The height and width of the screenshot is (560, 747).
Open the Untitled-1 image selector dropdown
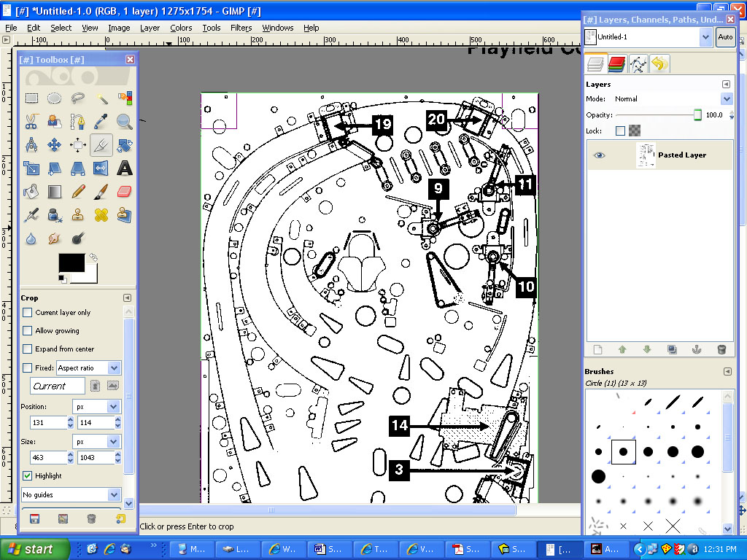pyautogui.click(x=705, y=36)
